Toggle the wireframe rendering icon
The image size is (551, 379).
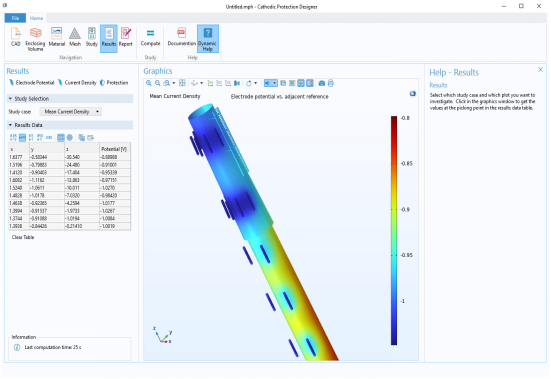point(292,83)
